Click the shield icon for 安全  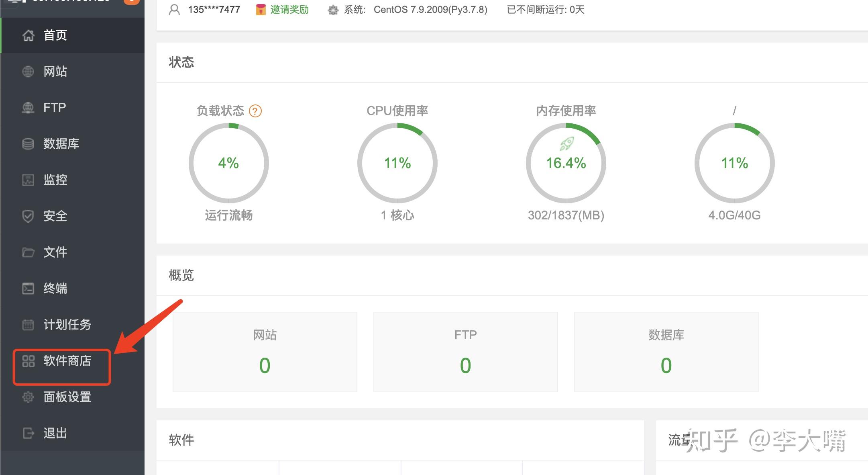point(28,216)
